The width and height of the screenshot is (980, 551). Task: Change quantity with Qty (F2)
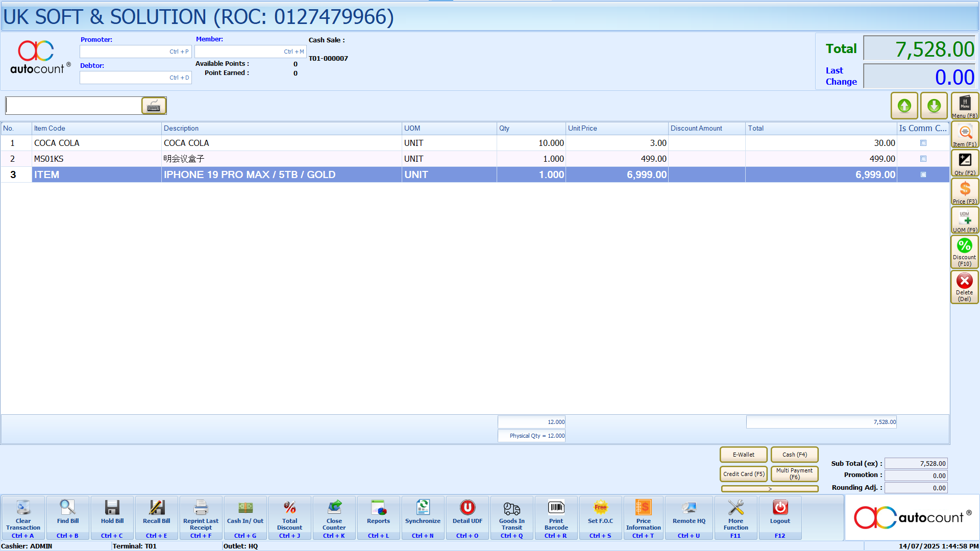coord(964,164)
